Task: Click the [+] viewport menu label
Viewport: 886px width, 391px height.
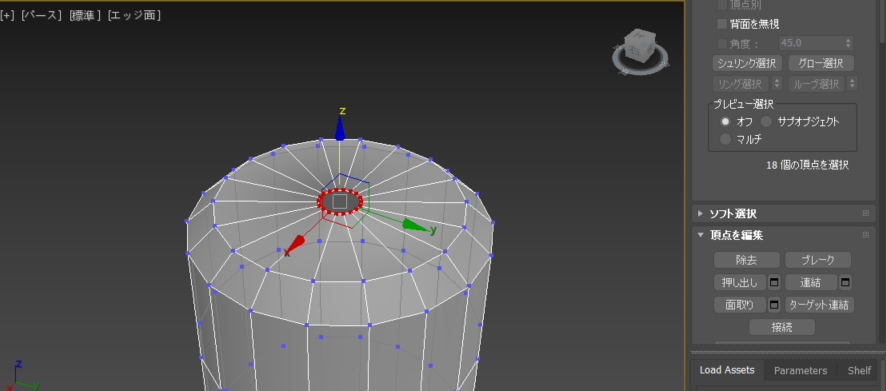Action: [x=7, y=15]
